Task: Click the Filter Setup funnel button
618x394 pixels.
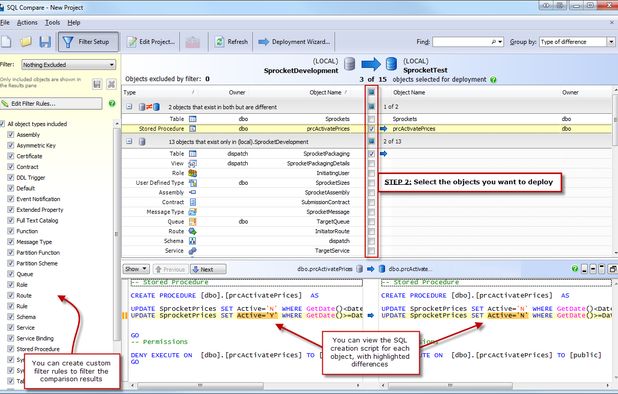Action: click(88, 42)
